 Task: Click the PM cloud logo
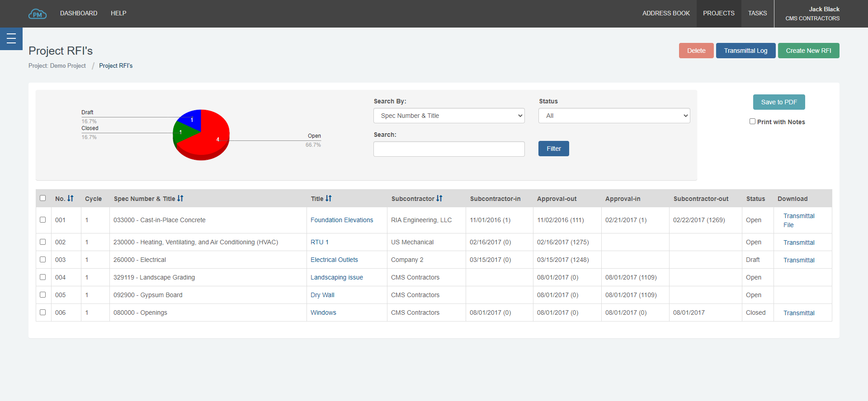pyautogui.click(x=38, y=14)
